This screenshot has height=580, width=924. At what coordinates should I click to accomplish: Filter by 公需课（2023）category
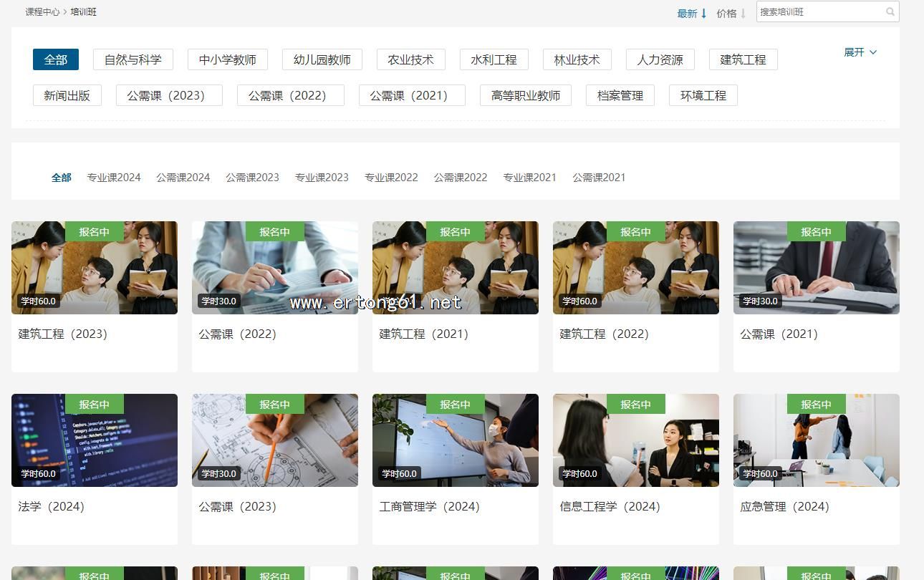pos(169,95)
